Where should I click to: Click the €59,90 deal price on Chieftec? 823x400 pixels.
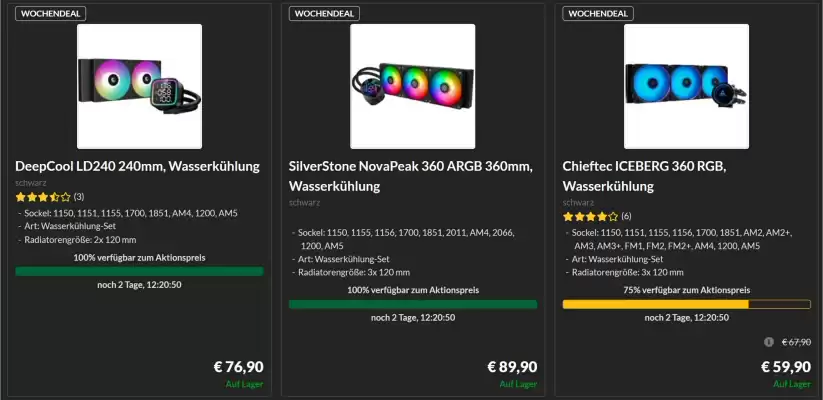tap(786, 367)
